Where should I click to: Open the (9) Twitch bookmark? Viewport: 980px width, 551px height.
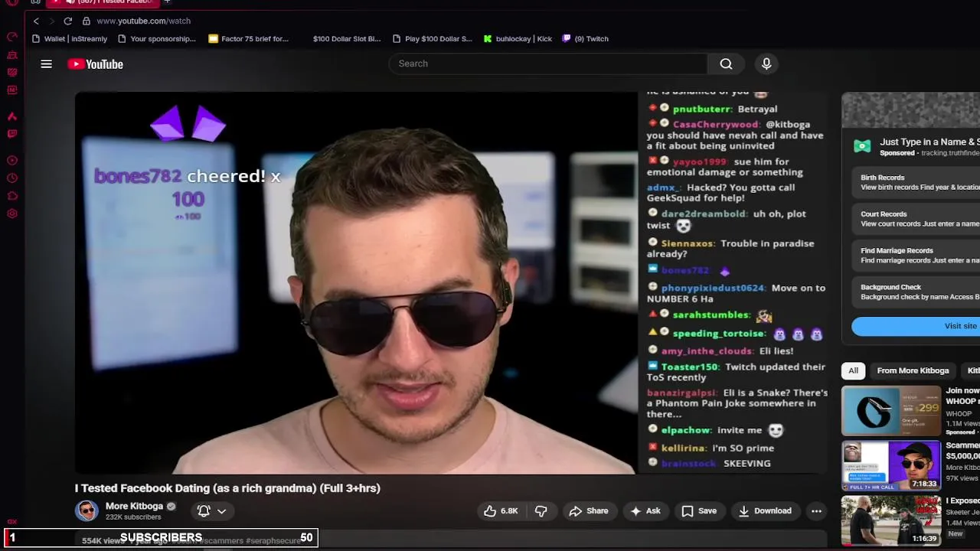click(x=585, y=39)
